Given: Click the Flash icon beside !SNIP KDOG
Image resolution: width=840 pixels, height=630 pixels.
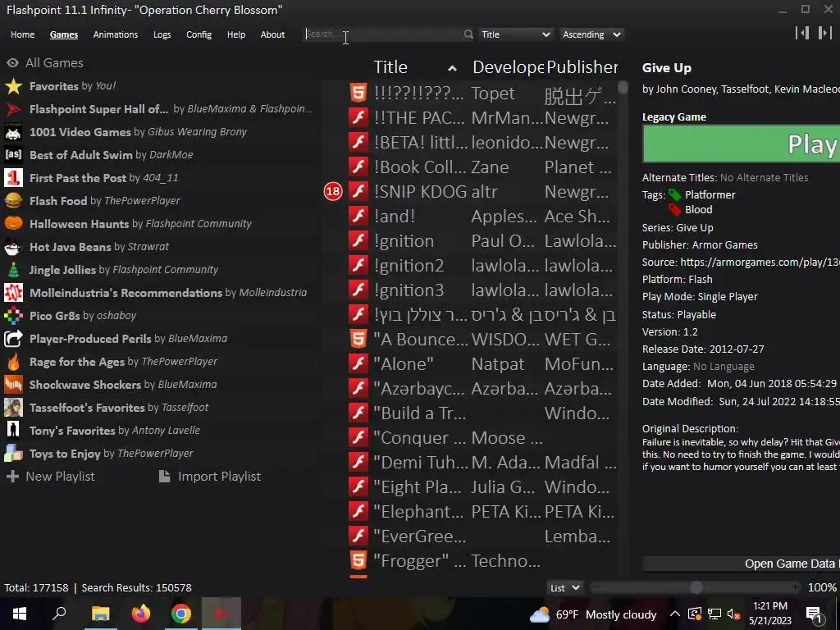Looking at the screenshot, I should pos(358,191).
